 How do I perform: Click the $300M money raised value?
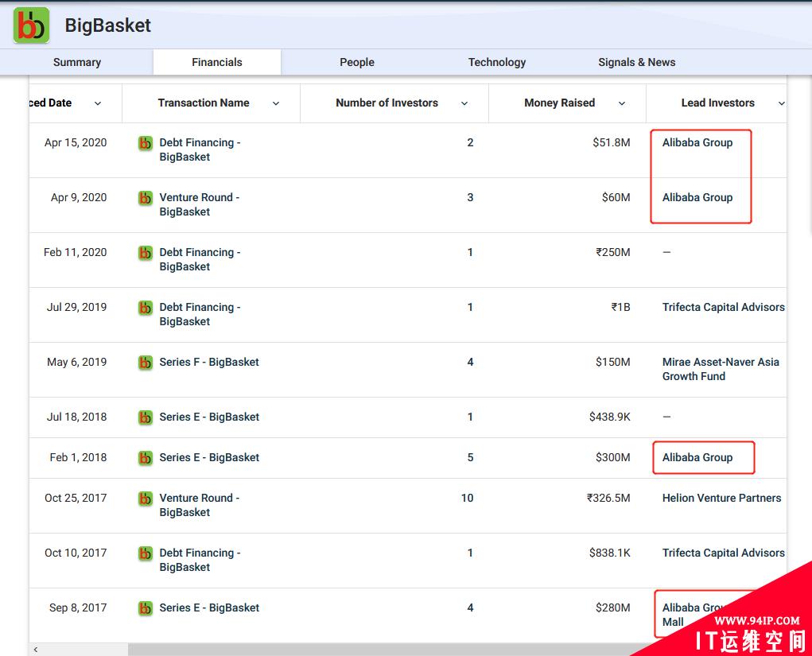point(612,457)
